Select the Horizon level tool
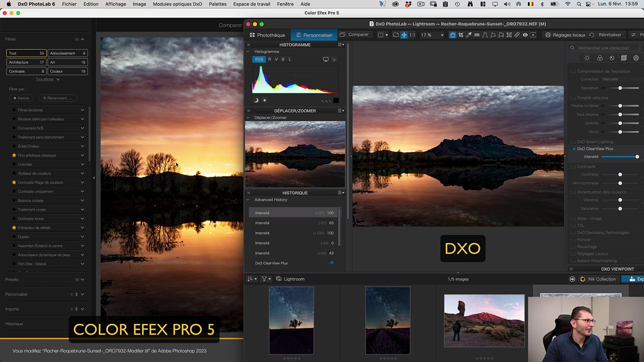The image size is (644, 362). tap(477, 35)
